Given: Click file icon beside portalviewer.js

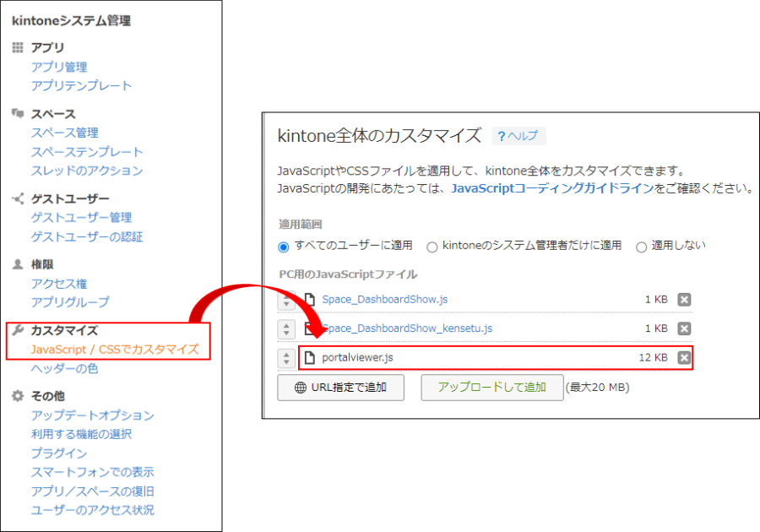Looking at the screenshot, I should click(x=309, y=357).
